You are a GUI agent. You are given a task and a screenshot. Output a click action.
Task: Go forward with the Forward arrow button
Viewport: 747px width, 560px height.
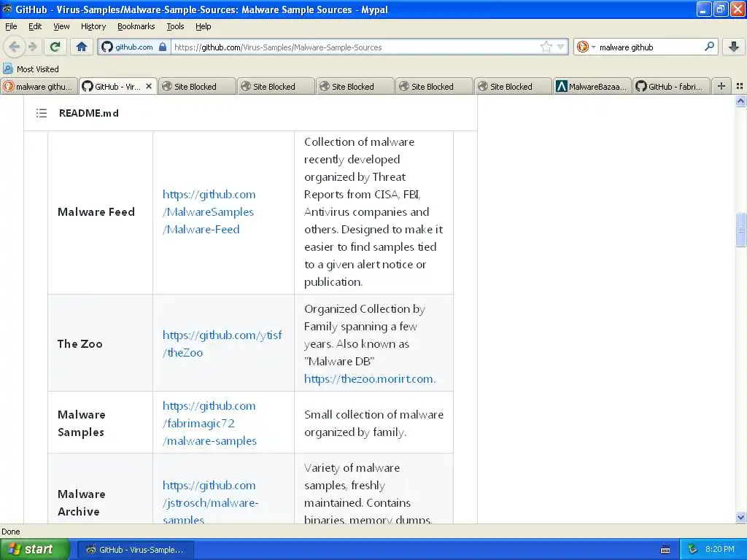coord(32,47)
